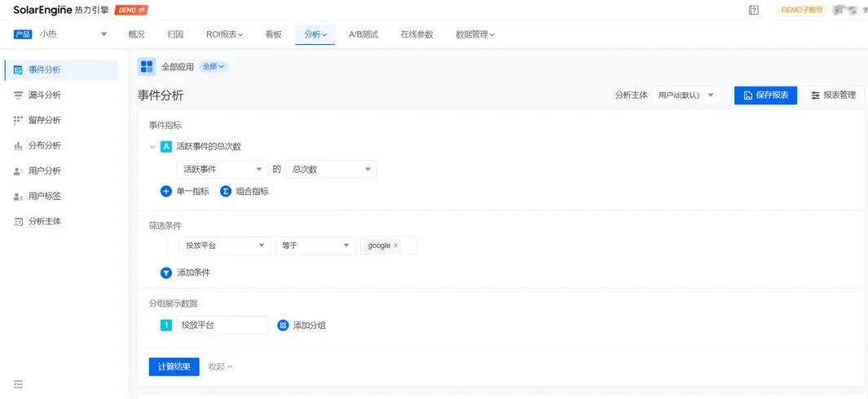Open the 用户id(默认) analysis subject dropdown

(686, 95)
